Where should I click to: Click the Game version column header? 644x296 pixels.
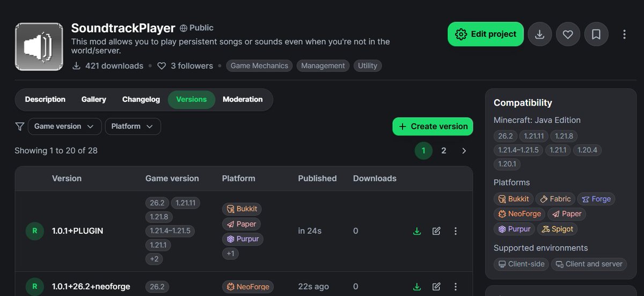tap(172, 179)
